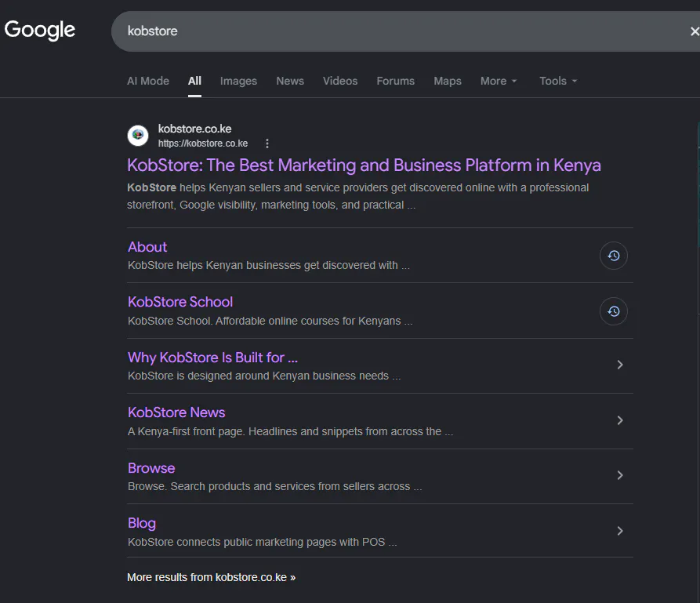Image resolution: width=700 pixels, height=603 pixels.
Task: Click the snippet starting 'KobStore helps Kenyan sellers'
Action: [358, 196]
